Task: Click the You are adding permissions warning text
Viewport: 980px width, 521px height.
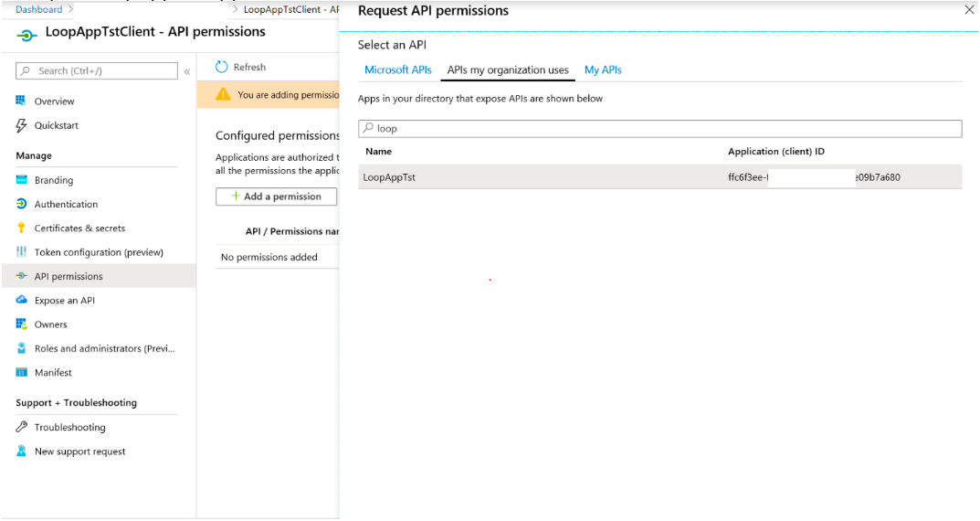Action: coord(288,95)
